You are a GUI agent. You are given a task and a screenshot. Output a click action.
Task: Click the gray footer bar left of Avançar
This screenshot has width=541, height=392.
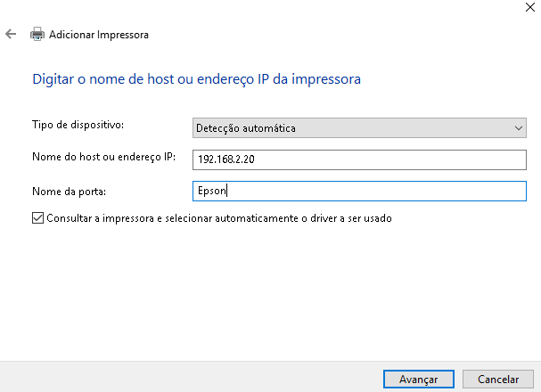click(187, 378)
